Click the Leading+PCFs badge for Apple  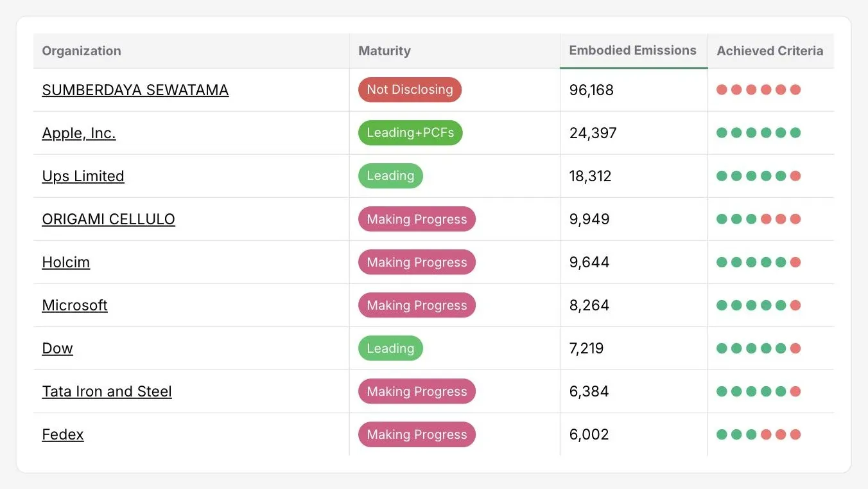410,133
